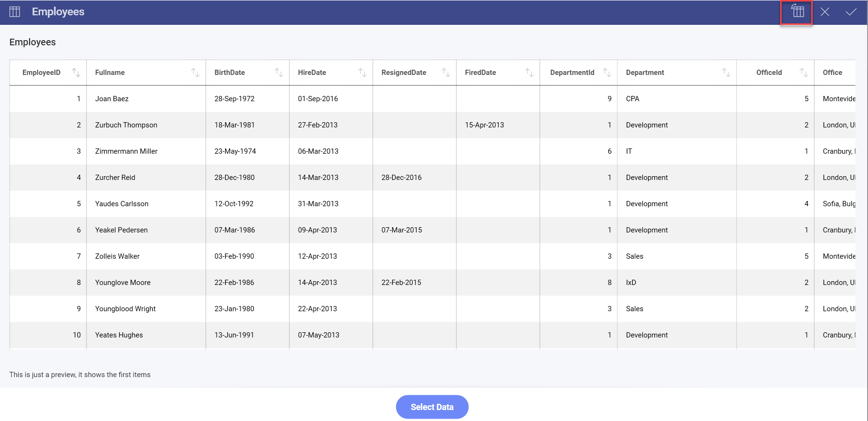Click the Yeates Hughes name cell
This screenshot has height=421, width=868.
[x=146, y=335]
